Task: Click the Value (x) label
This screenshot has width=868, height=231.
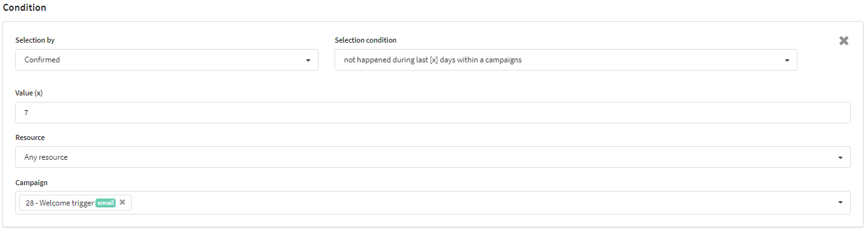Action: [x=29, y=93]
